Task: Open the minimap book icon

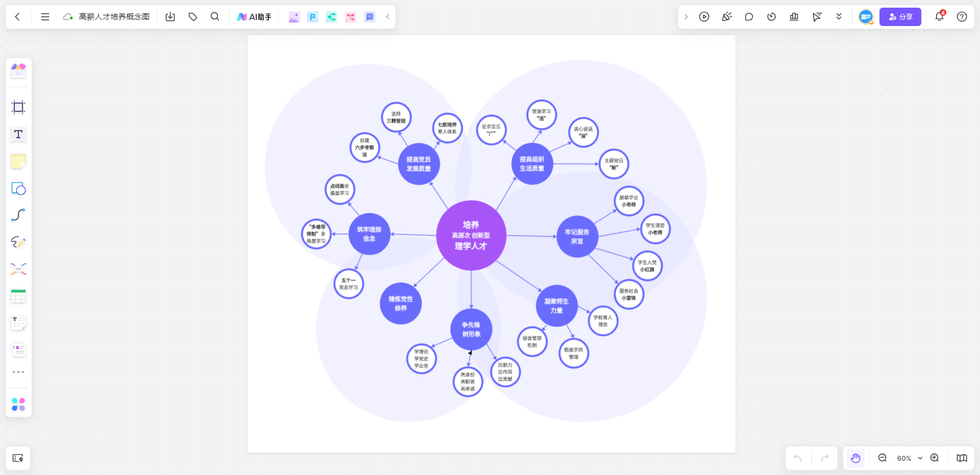Action: pyautogui.click(x=962, y=458)
